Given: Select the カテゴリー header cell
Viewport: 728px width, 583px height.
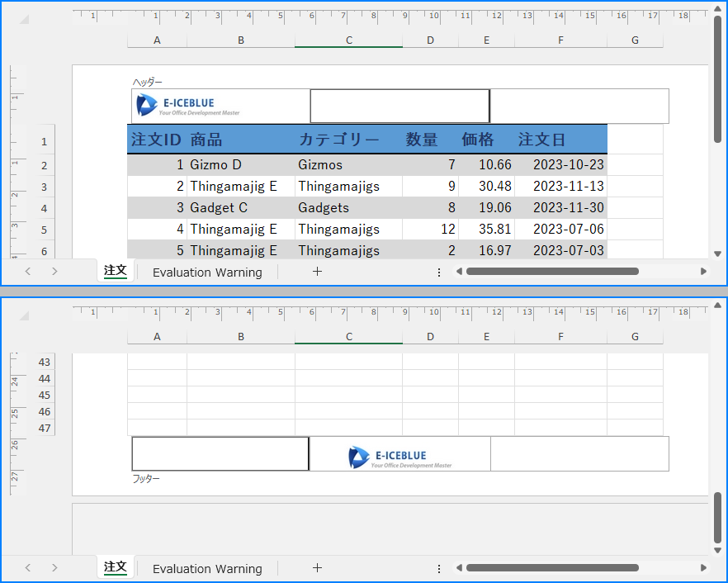Looking at the screenshot, I should coord(348,140).
